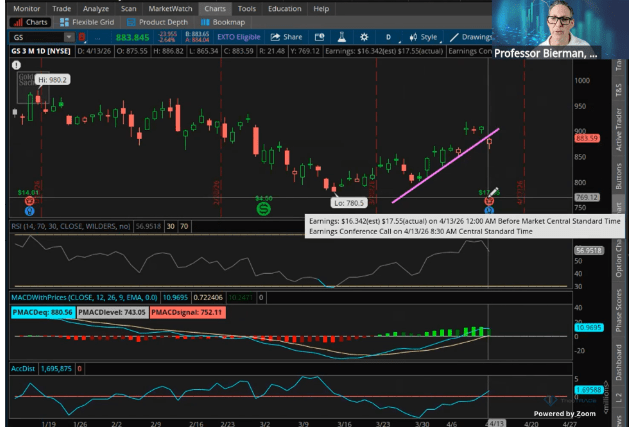Switch to the Scan tab
Image resolution: width=635 pixels, height=427 pixels.
pos(128,9)
